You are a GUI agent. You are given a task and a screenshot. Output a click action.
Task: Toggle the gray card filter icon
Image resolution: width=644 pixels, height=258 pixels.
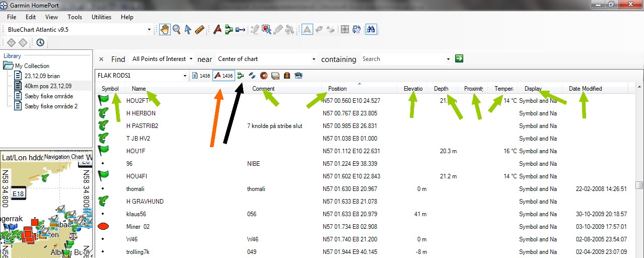pos(275,76)
